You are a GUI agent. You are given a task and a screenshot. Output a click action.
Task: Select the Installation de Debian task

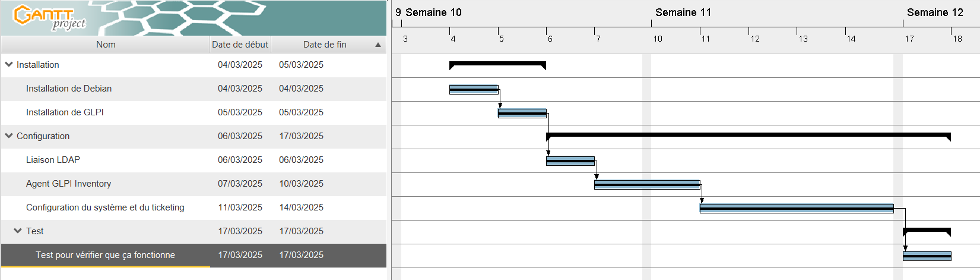[x=69, y=89]
